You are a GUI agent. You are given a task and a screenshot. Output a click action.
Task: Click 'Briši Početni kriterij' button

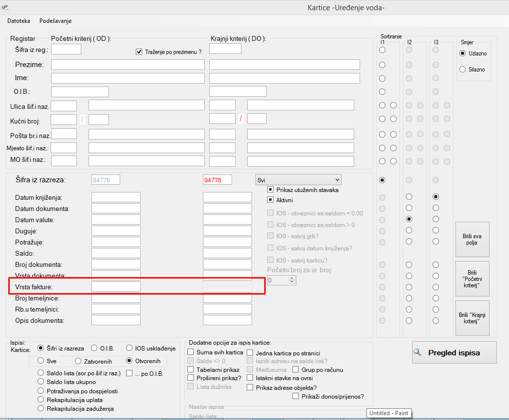(472, 279)
